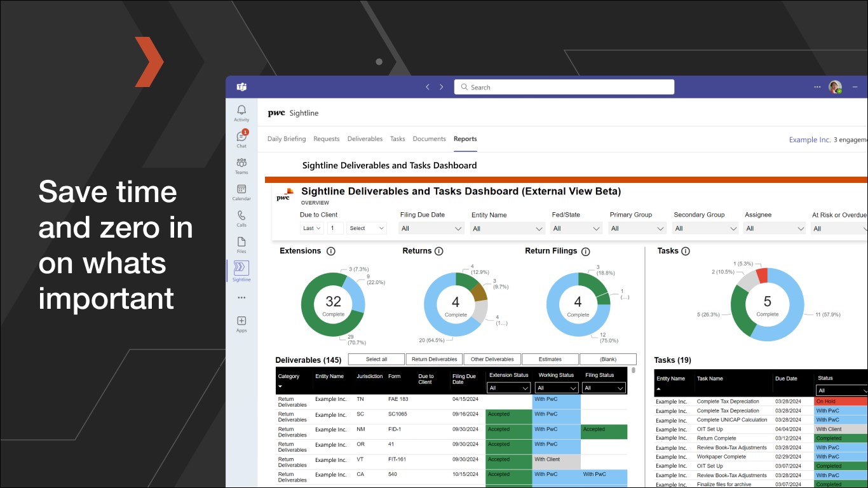The height and width of the screenshot is (488, 868).
Task: Open Teams icon in the sidebar
Action: 241,166
